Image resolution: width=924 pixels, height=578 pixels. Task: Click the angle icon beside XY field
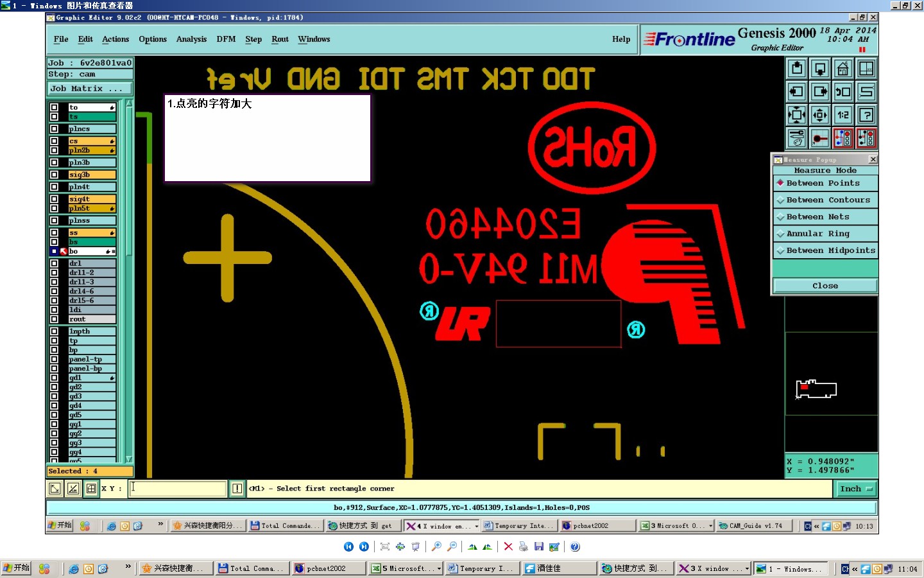73,489
